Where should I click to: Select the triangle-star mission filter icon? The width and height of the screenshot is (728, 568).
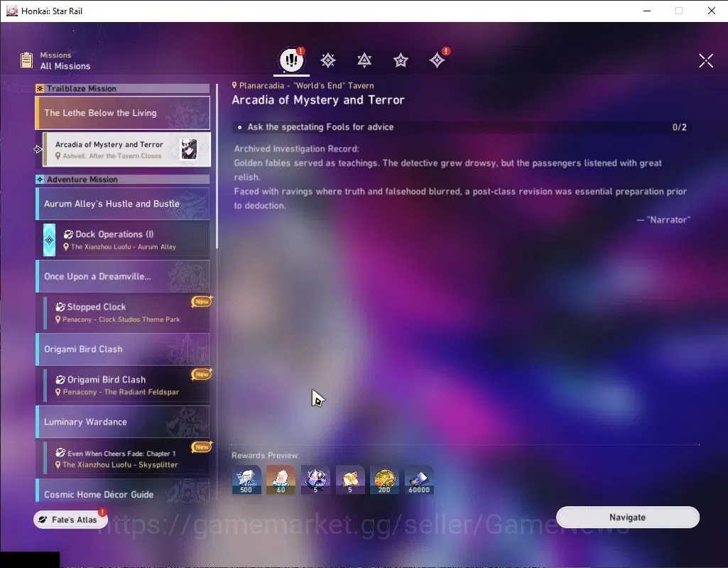click(364, 60)
